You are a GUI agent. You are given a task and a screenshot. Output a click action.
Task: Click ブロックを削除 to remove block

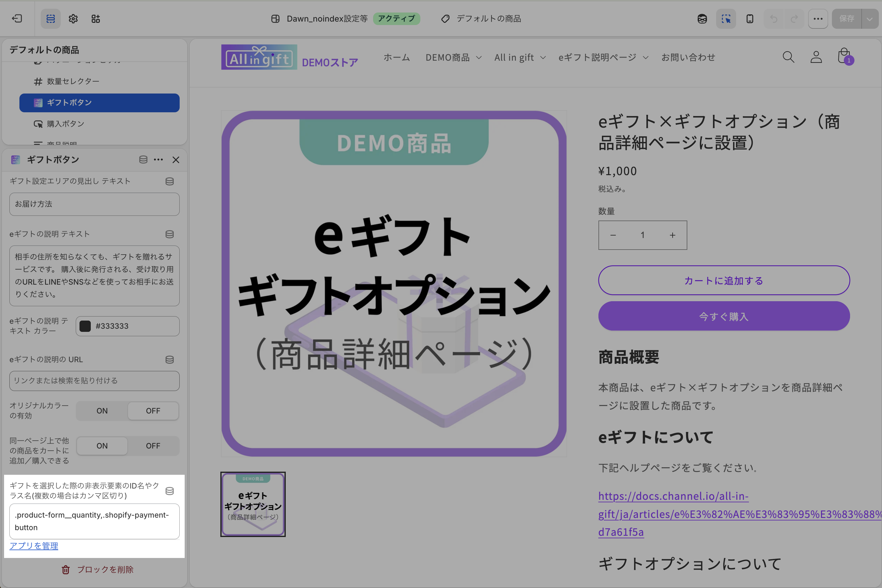(98, 570)
